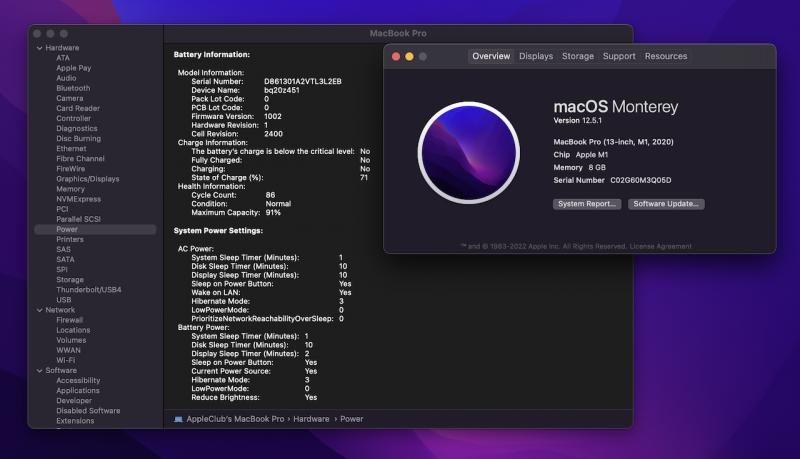This screenshot has width=800, height=459.
Task: Select Controller in the sidebar
Action: tap(73, 118)
